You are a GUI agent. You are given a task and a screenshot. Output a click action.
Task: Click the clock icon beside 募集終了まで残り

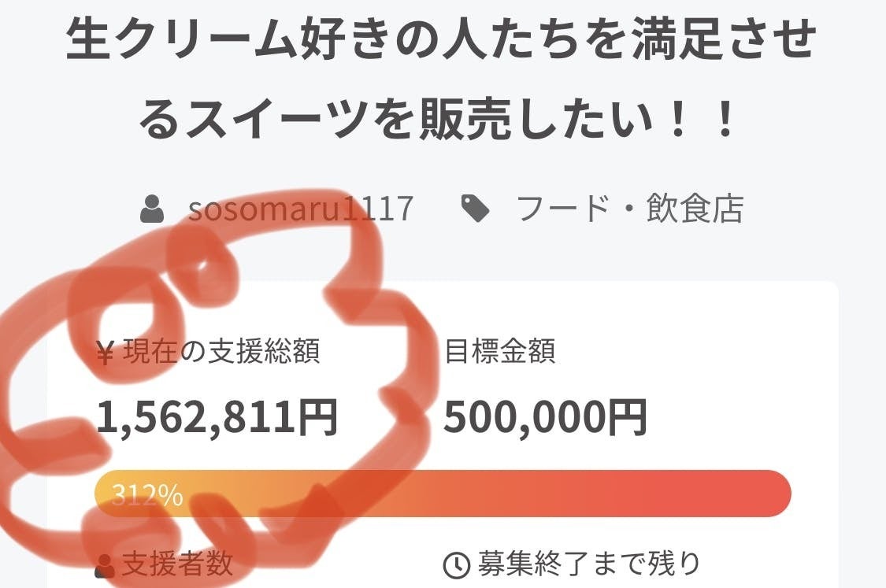click(x=456, y=565)
